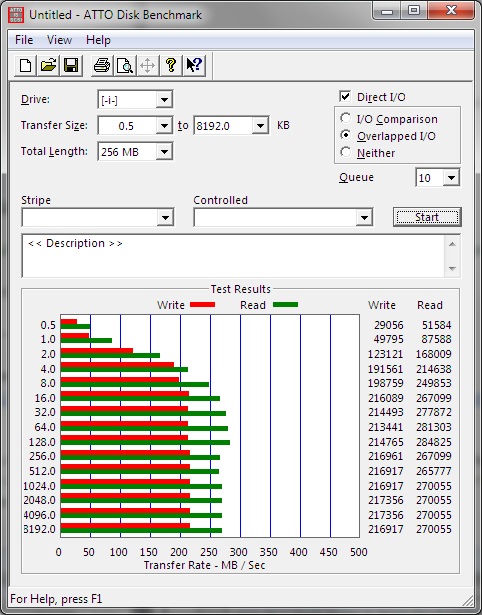Click the red Write legend swatch
482x615 pixels.
click(202, 304)
